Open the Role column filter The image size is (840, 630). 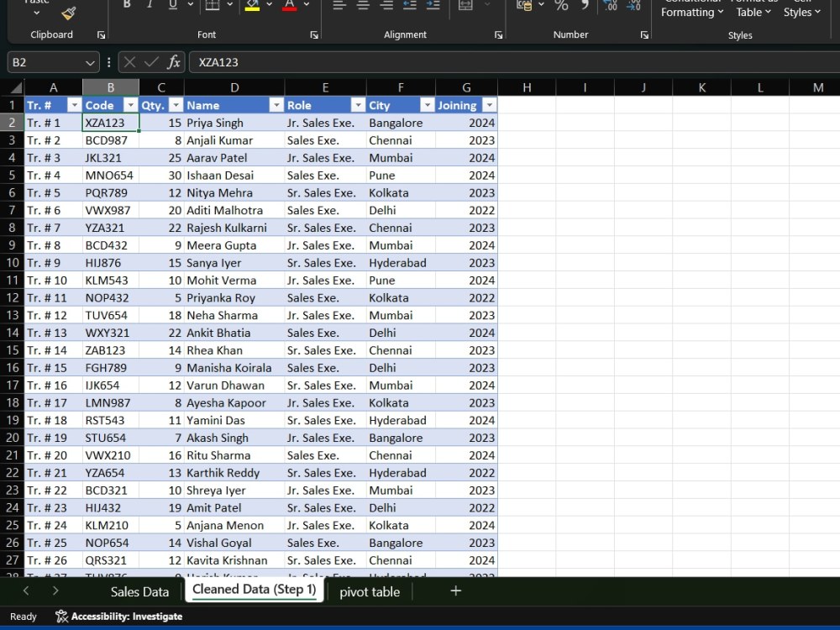(358, 105)
